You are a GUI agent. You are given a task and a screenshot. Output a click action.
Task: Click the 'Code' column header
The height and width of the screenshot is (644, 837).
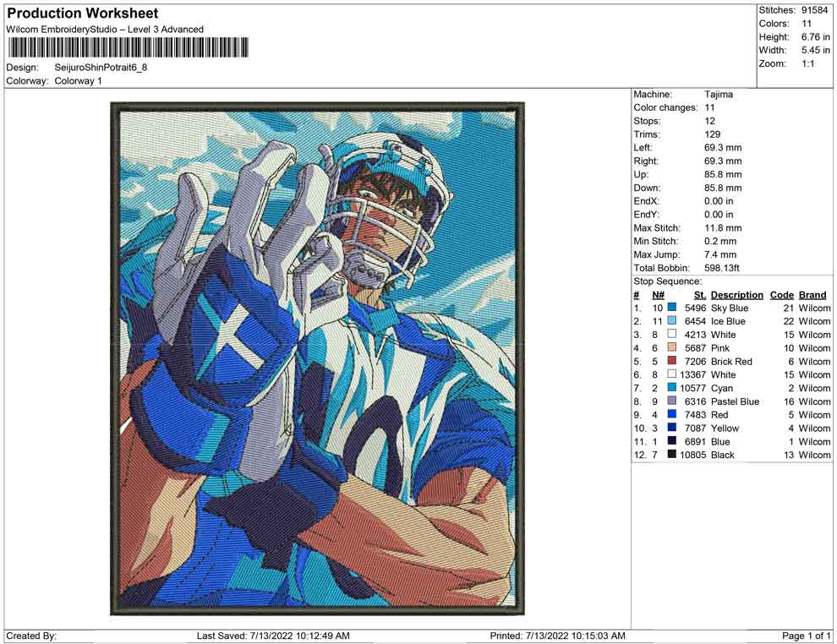tap(781, 294)
